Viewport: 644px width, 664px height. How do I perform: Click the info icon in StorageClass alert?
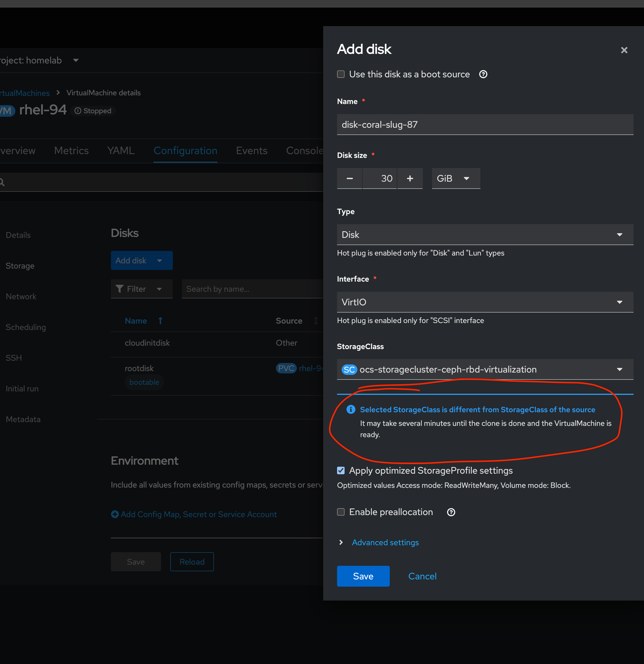pos(351,410)
